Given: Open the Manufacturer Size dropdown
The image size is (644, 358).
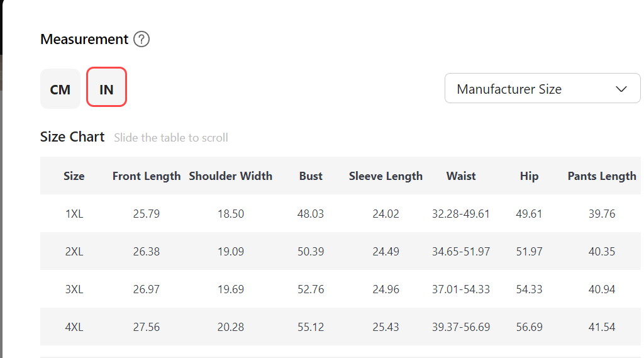Looking at the screenshot, I should coord(542,88).
